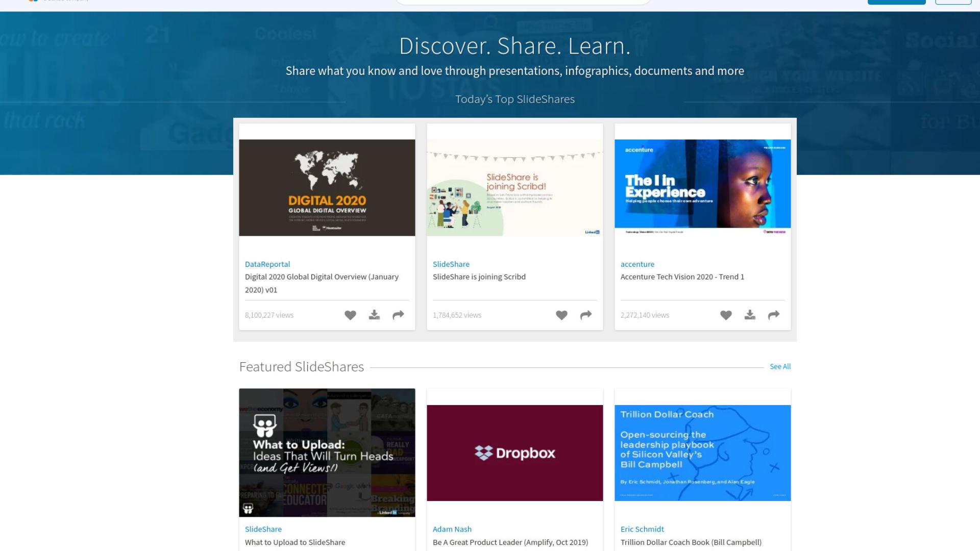Open Be A Great Product Leader title
Image resolution: width=980 pixels, height=551 pixels.
pyautogui.click(x=510, y=542)
